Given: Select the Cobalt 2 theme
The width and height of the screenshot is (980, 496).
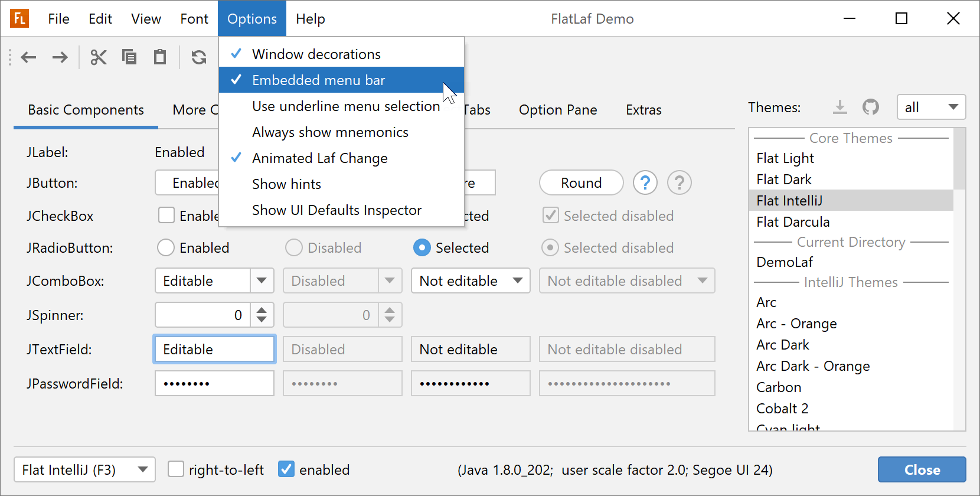Looking at the screenshot, I should click(x=851, y=408).
